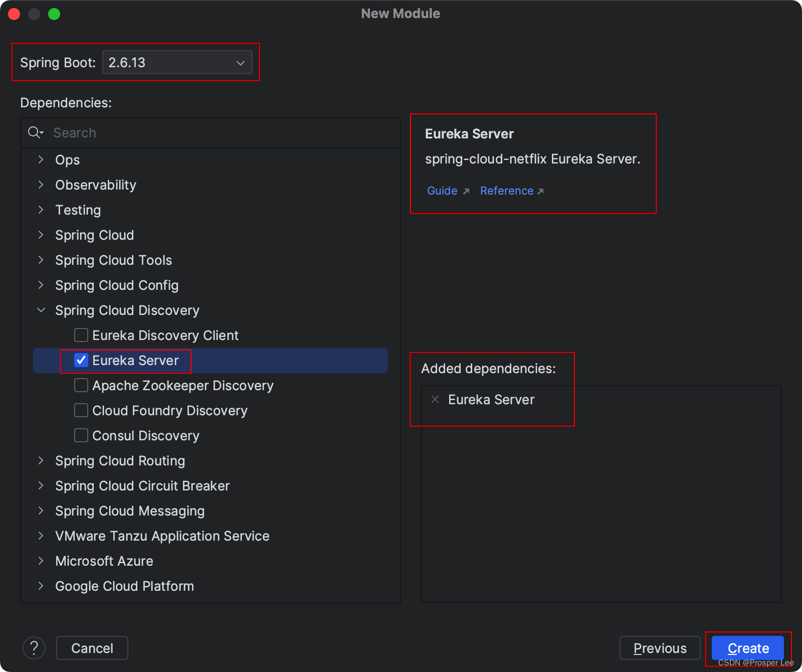The height and width of the screenshot is (672, 802).
Task: Select the Spring Cloud Routing tree label
Action: (x=120, y=461)
